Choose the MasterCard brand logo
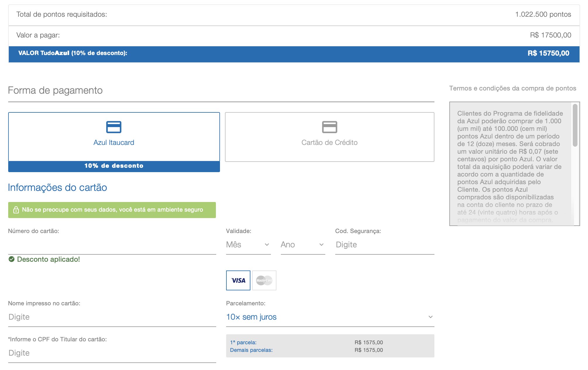The image size is (588, 370). point(264,280)
